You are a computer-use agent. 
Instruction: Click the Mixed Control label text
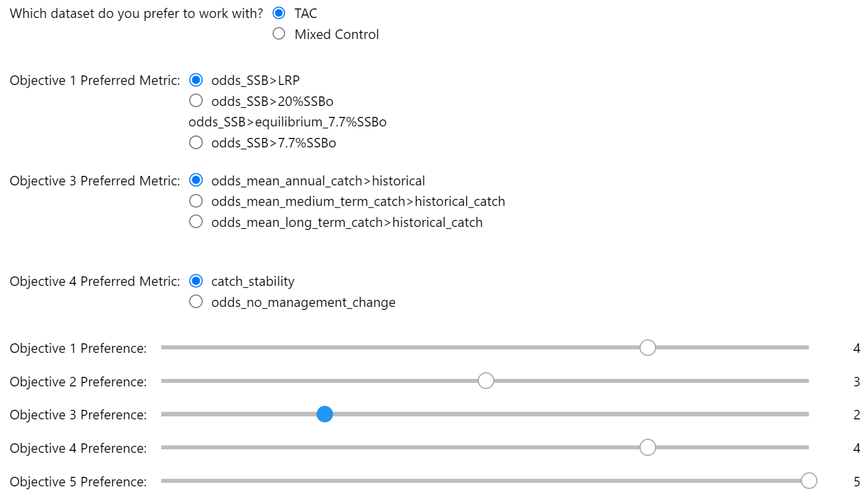(x=336, y=34)
